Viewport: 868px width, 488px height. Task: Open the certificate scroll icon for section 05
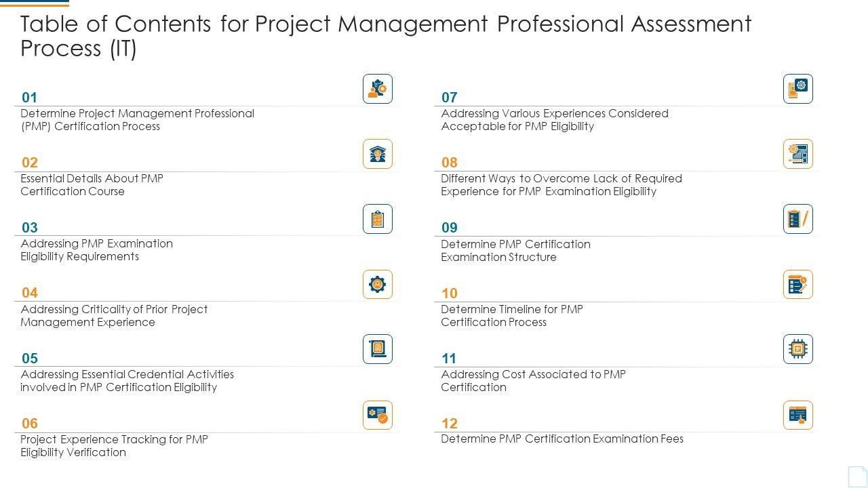(x=378, y=349)
